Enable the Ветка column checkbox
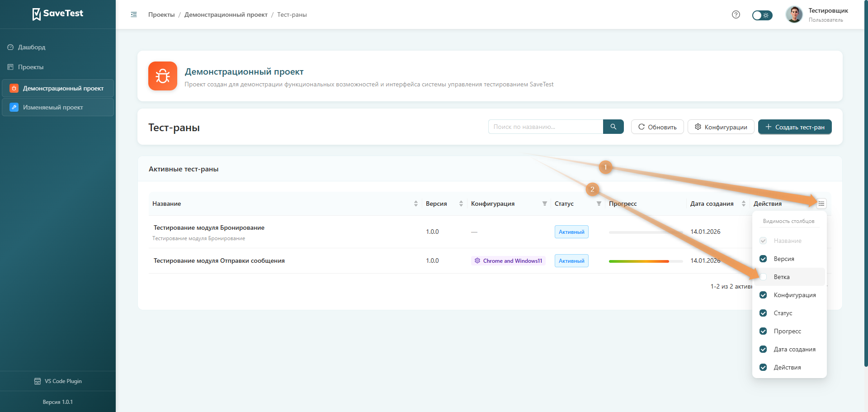Image resolution: width=868 pixels, height=412 pixels. [x=763, y=277]
